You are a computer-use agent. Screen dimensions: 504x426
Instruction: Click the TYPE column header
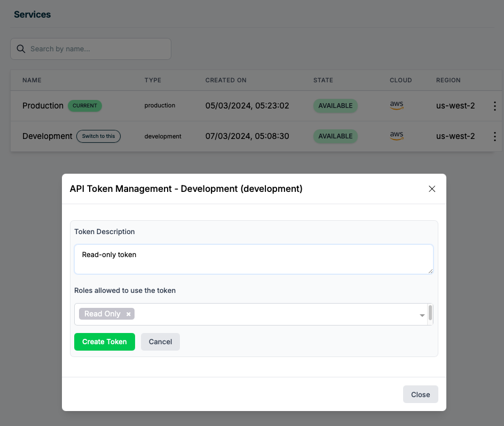[153, 80]
